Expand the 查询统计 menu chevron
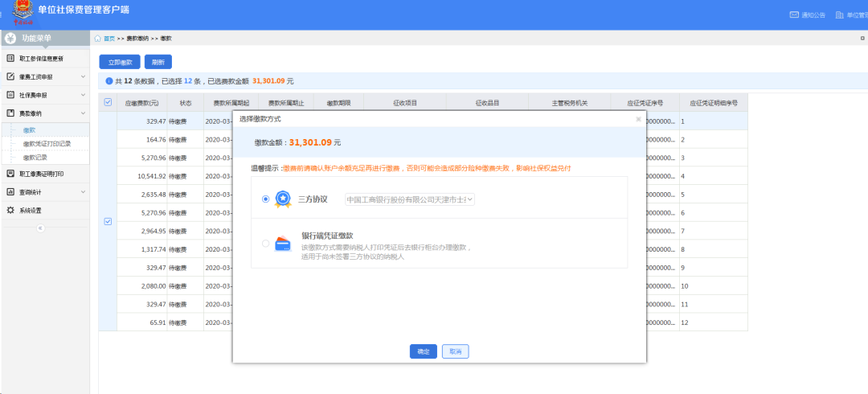 83,192
